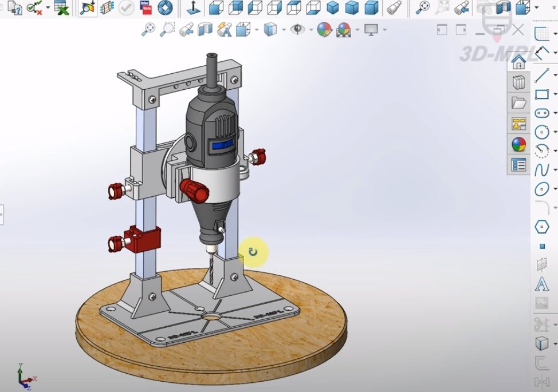
Task: Select the Point sketch tool
Action: [543, 246]
